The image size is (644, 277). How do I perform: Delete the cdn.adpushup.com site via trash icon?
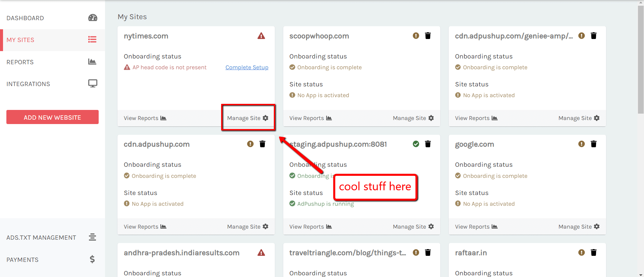click(x=262, y=144)
